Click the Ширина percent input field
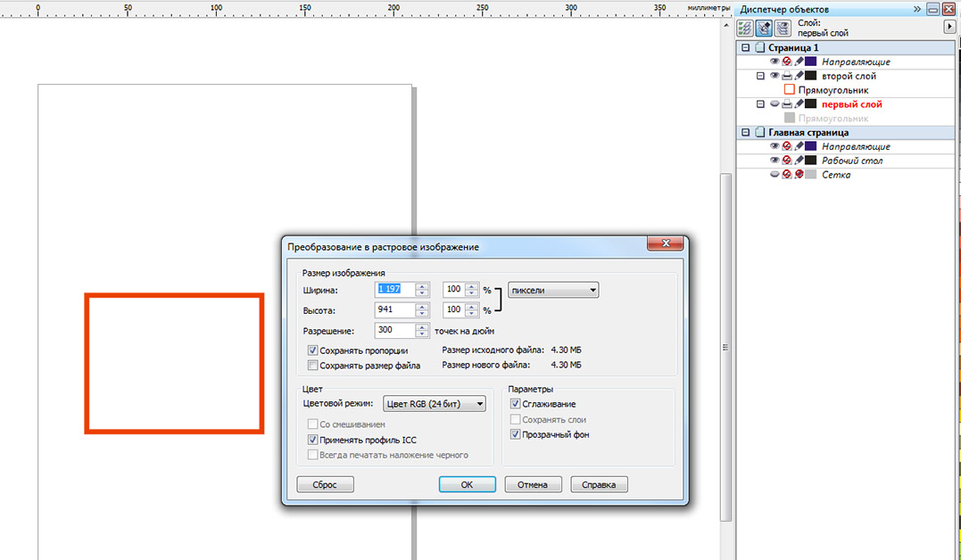 click(454, 290)
